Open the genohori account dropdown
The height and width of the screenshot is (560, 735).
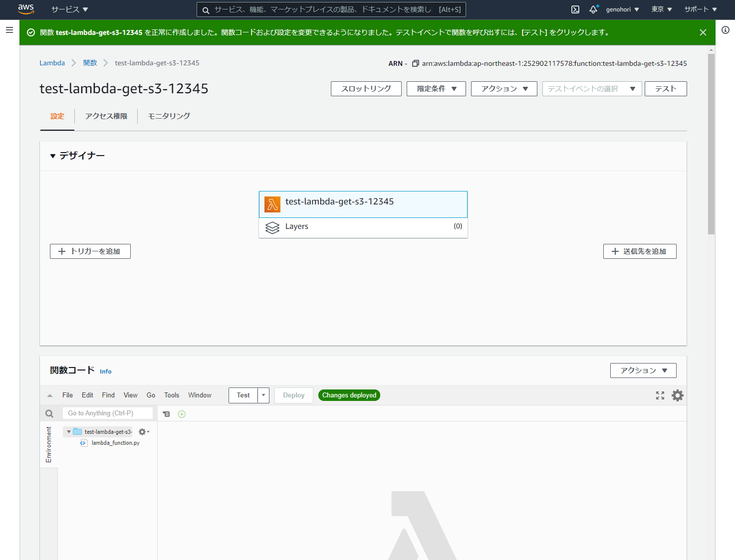pyautogui.click(x=622, y=9)
